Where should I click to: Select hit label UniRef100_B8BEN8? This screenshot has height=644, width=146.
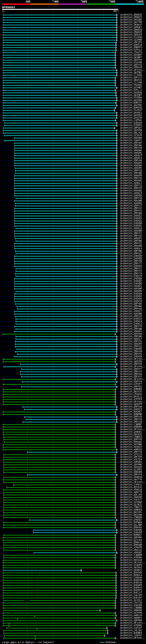(x=131, y=414)
